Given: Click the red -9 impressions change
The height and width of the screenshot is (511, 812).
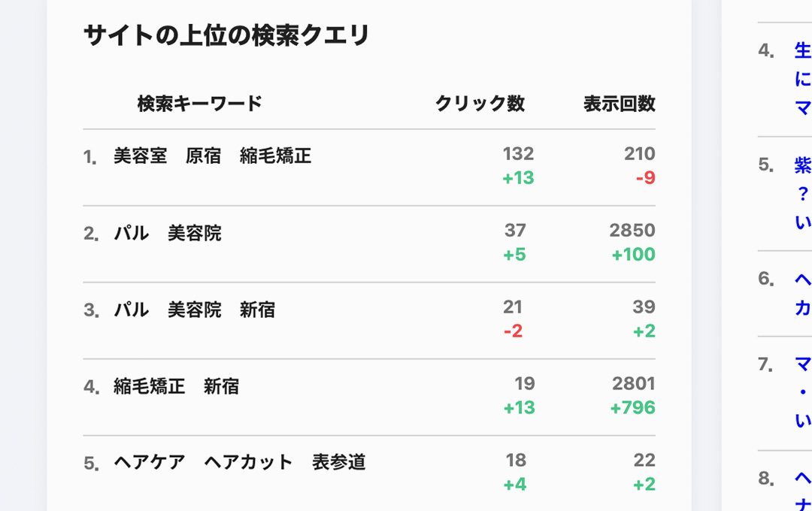Looking at the screenshot, I should 645,178.
